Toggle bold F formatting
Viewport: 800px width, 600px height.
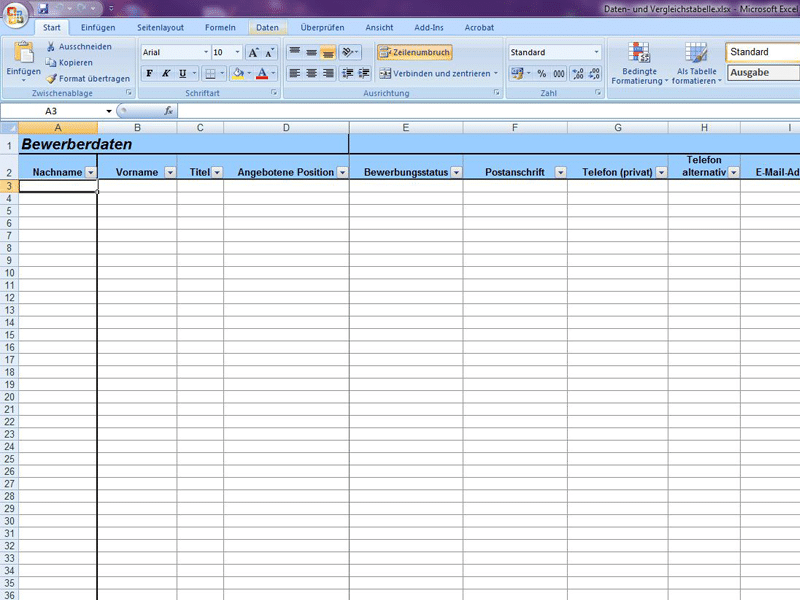pos(149,73)
